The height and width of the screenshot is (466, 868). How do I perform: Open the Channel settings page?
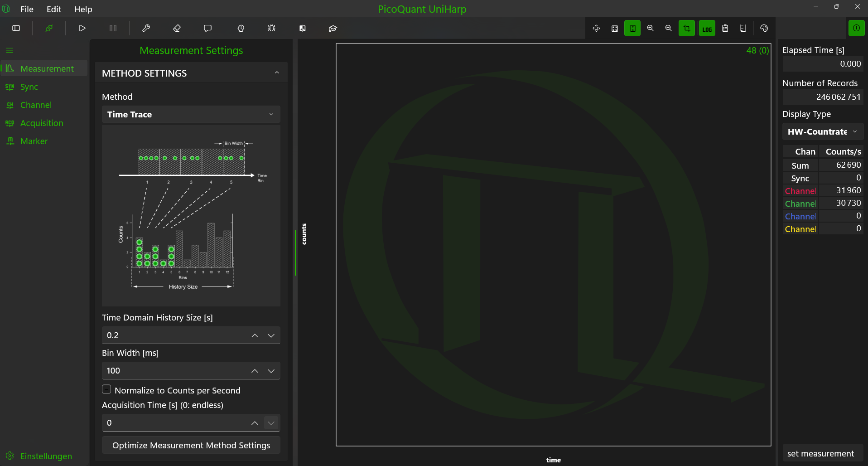point(44,105)
